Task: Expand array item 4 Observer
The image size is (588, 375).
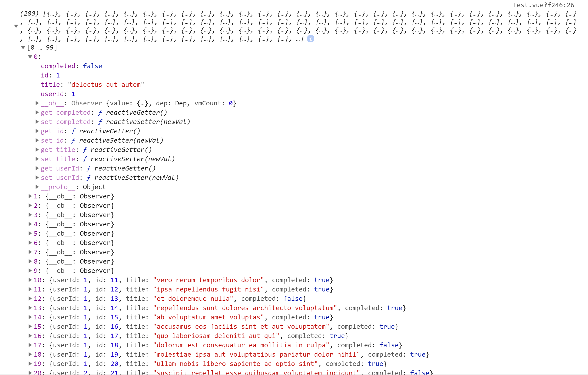Action: (30, 224)
